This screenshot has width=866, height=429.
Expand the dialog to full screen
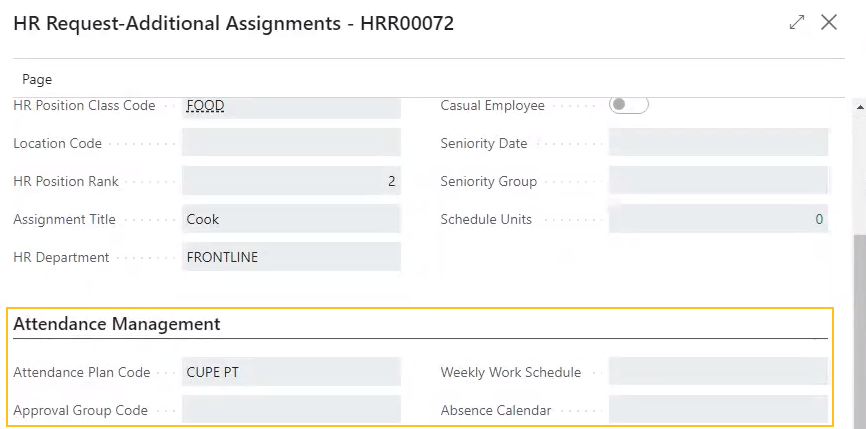[x=797, y=22]
